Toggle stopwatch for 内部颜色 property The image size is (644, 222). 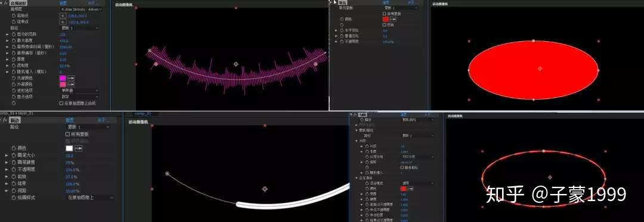[x=14, y=78]
